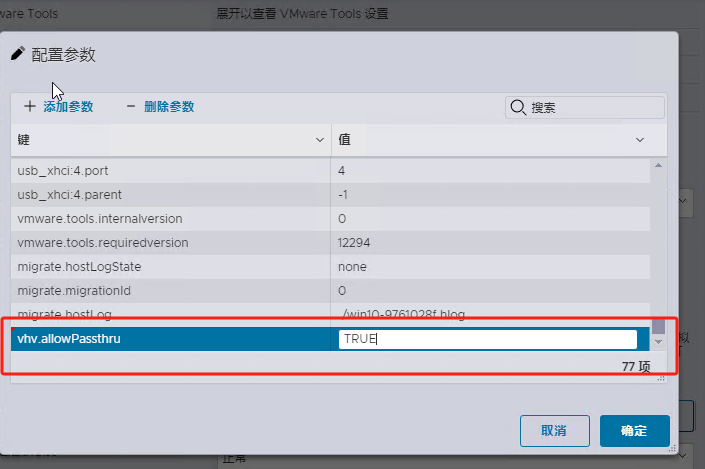Click the 77 项 item count
The image size is (705, 469).
click(636, 366)
